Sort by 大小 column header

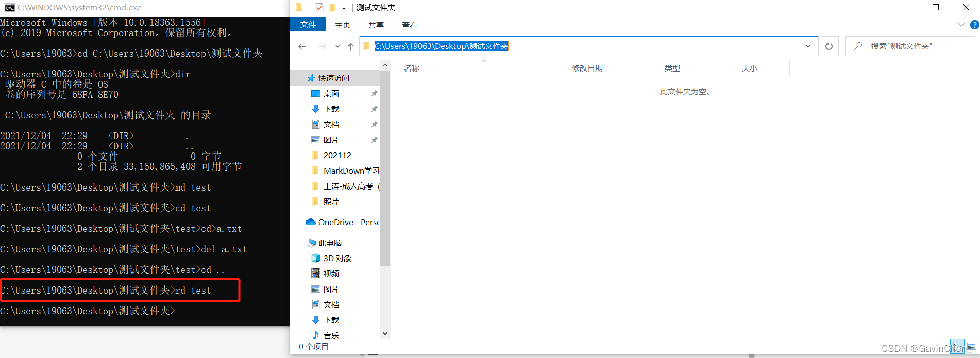[x=750, y=68]
